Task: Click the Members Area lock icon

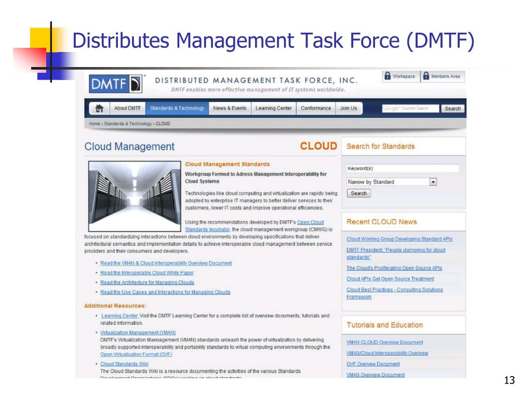Action: (x=426, y=76)
